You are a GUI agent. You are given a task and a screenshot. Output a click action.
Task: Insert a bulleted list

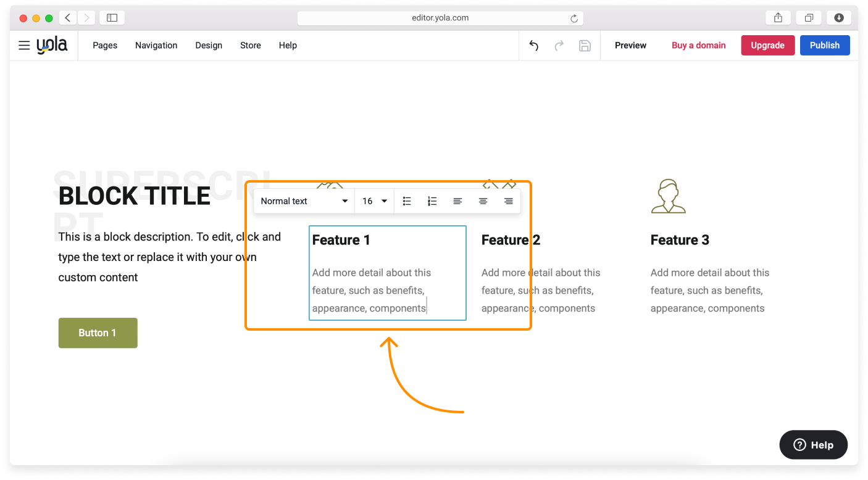[407, 201]
